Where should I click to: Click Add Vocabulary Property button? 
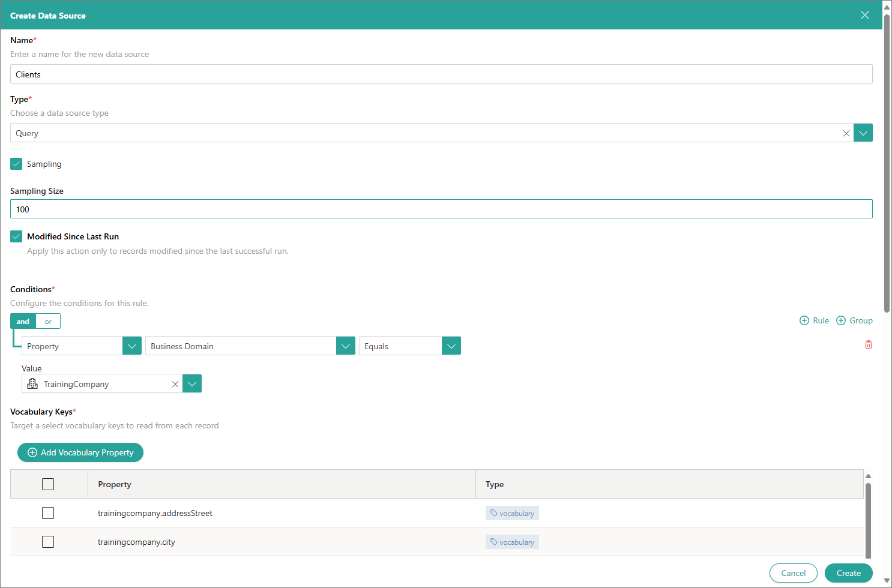pos(80,452)
